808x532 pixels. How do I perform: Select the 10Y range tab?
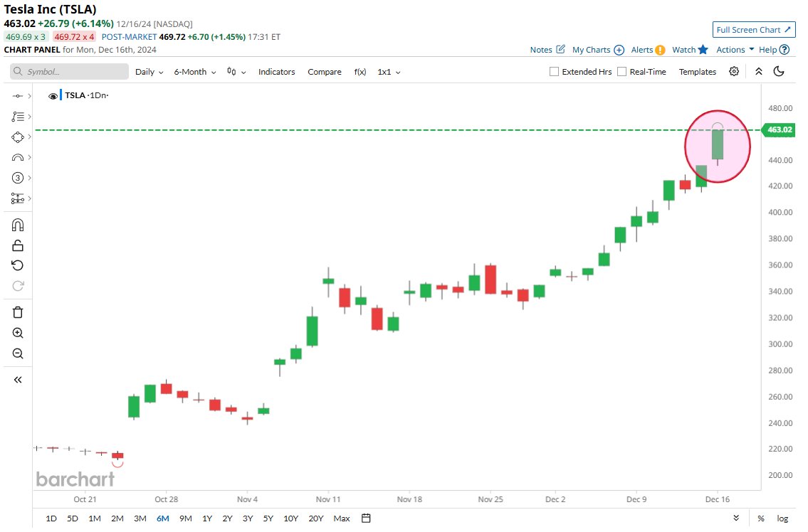click(290, 518)
